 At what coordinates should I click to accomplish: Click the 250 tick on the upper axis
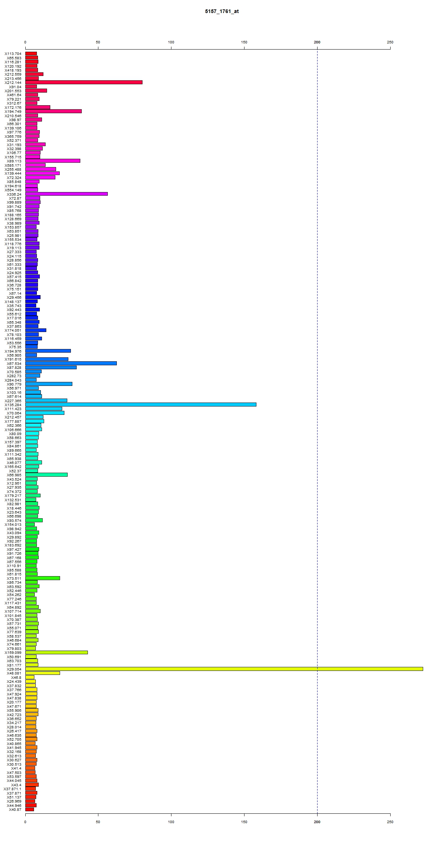pyautogui.click(x=390, y=42)
